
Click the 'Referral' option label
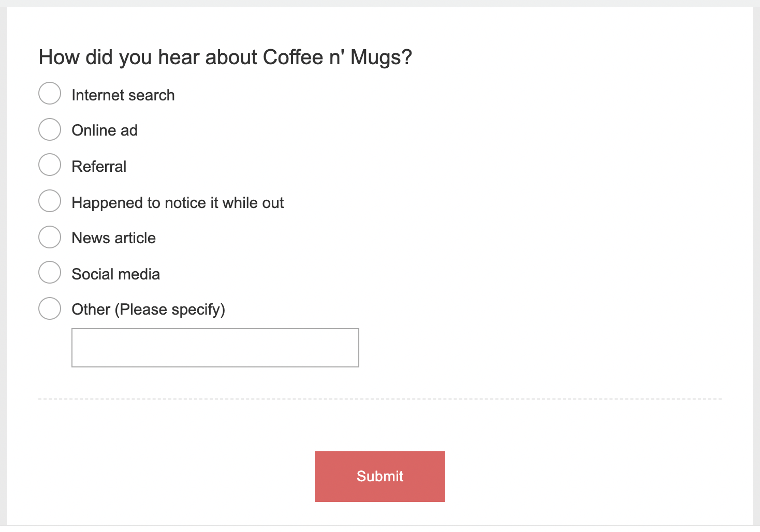(x=99, y=167)
